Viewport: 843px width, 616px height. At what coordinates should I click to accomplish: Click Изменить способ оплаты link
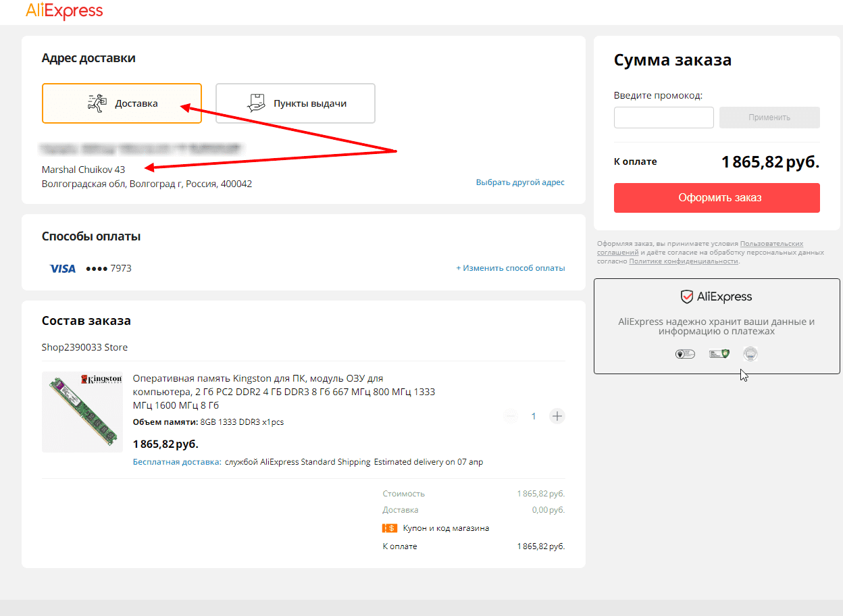pyautogui.click(x=510, y=268)
